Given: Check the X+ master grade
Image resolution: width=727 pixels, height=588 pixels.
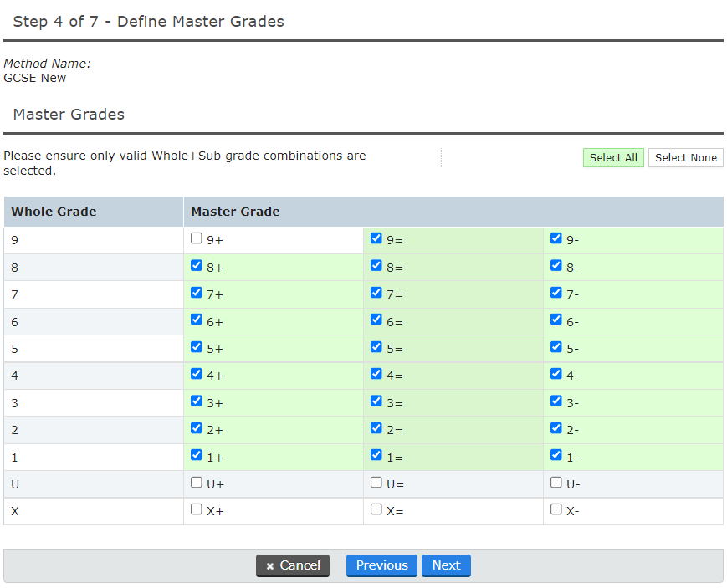Looking at the screenshot, I should click(x=196, y=509).
